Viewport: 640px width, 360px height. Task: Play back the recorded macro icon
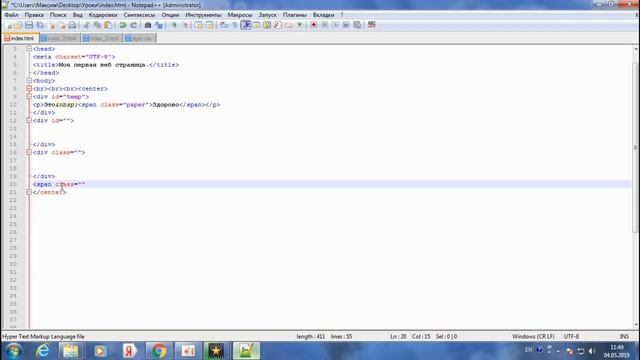coord(335,25)
